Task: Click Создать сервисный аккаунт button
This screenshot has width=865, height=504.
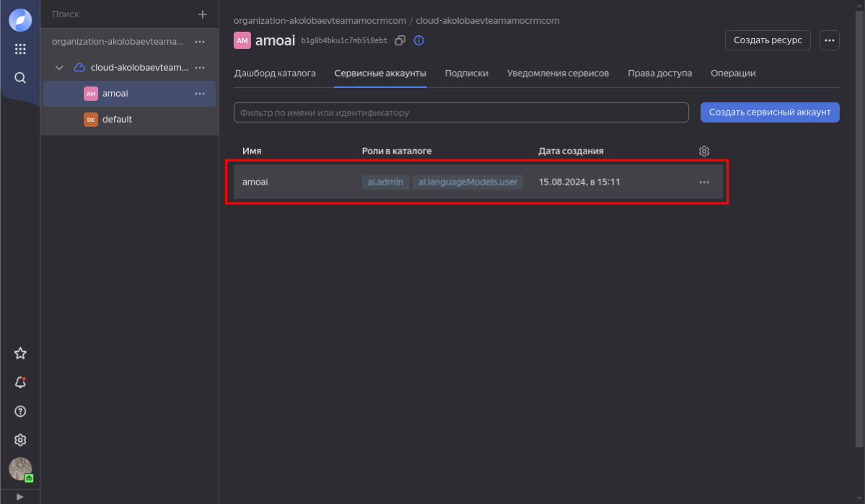Action: coord(770,112)
